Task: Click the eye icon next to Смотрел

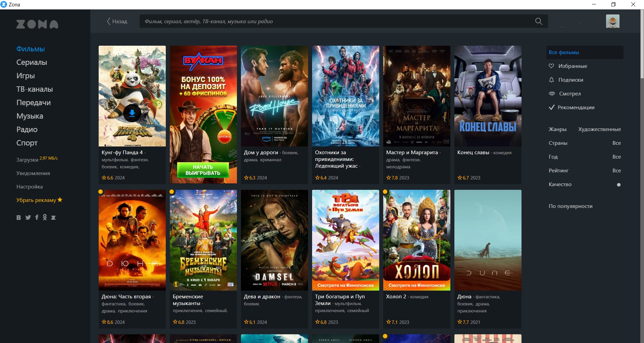Action: [x=552, y=93]
